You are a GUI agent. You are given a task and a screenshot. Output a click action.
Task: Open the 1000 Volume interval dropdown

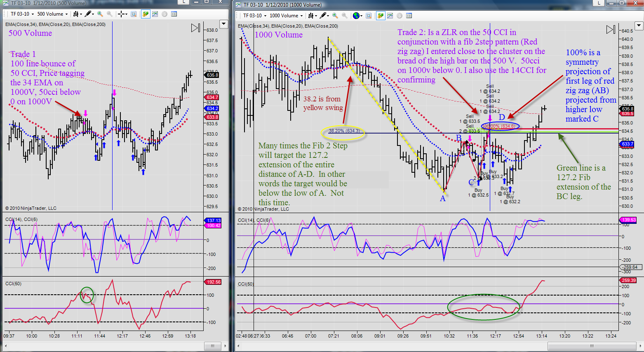click(x=286, y=16)
